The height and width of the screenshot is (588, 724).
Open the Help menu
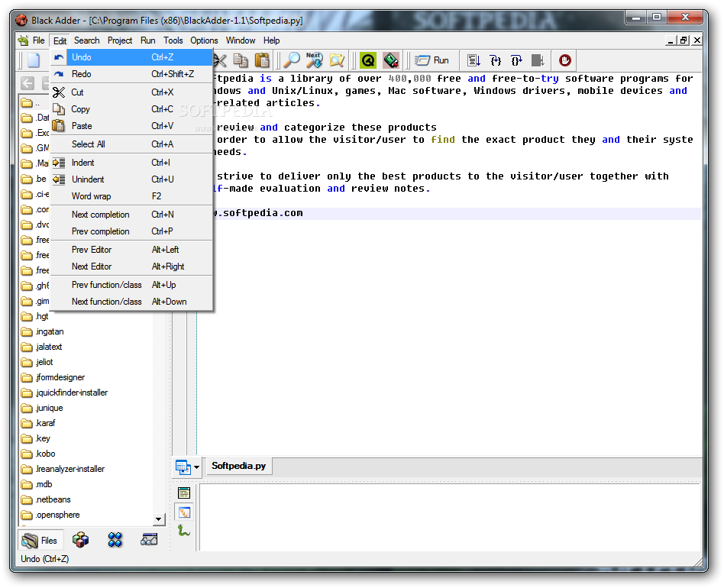tap(272, 40)
